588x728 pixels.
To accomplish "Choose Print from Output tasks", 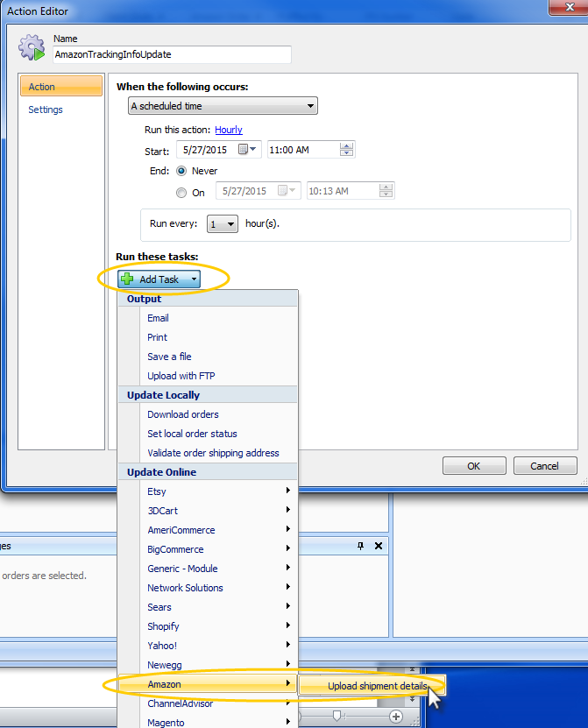I will (x=208, y=337).
